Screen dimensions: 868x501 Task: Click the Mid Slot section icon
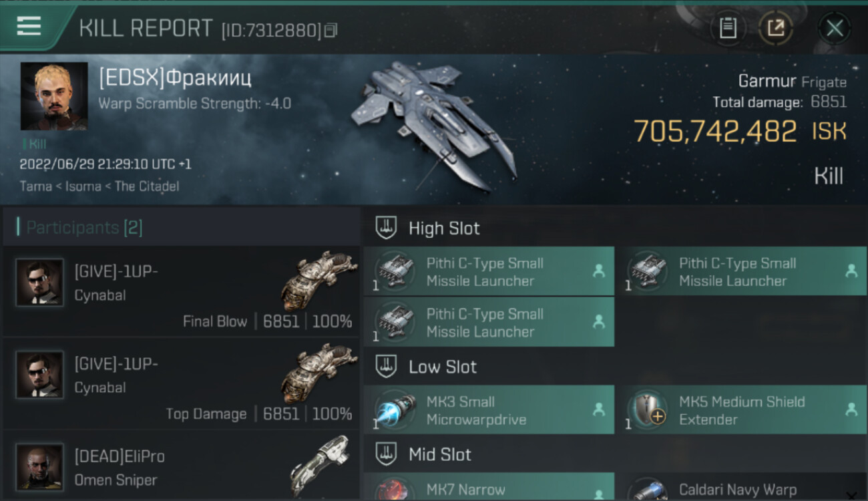387,455
